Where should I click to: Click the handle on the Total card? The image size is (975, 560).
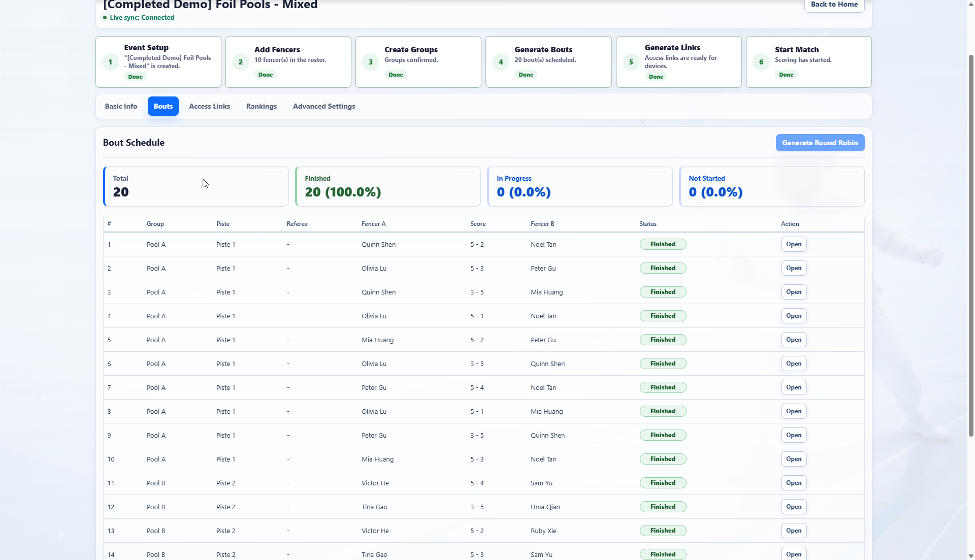point(274,174)
